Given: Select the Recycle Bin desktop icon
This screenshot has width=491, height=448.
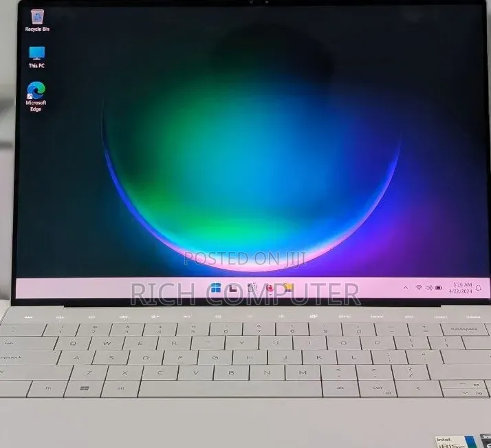Looking at the screenshot, I should click(x=37, y=21).
